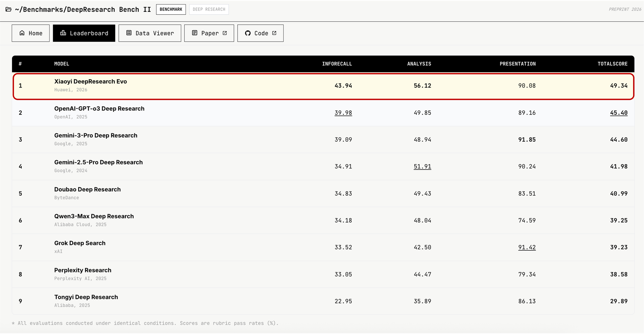Sort by the INFORECALL column header

point(337,64)
